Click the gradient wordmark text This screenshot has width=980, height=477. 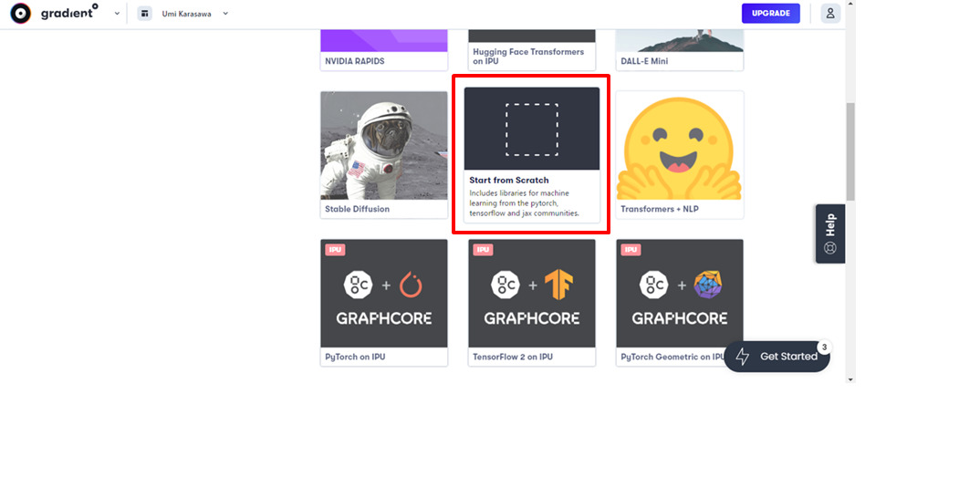pyautogui.click(x=69, y=12)
